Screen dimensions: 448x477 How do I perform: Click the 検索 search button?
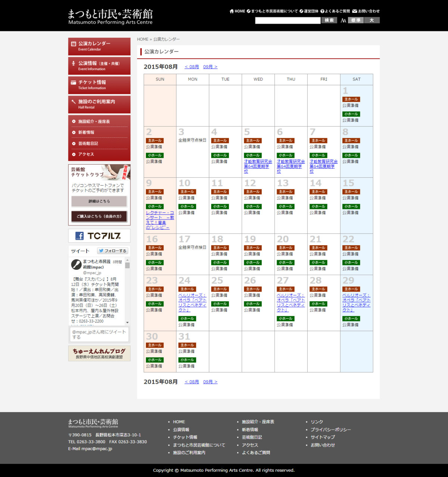coord(329,20)
